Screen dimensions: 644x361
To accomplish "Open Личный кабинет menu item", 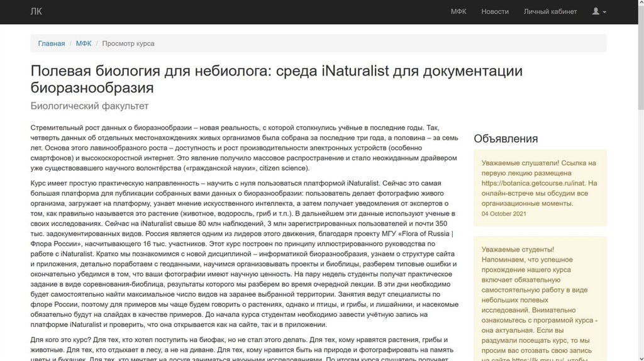I will pyautogui.click(x=550, y=11).
